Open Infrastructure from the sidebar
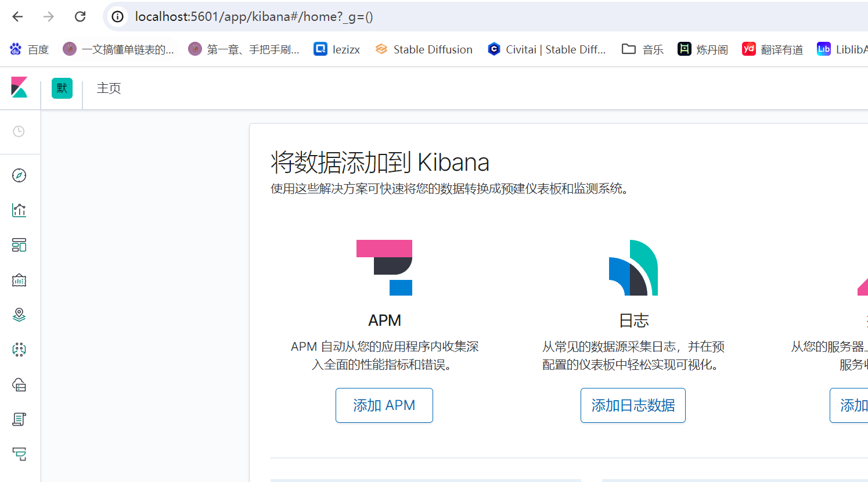The image size is (868, 482). [x=19, y=384]
